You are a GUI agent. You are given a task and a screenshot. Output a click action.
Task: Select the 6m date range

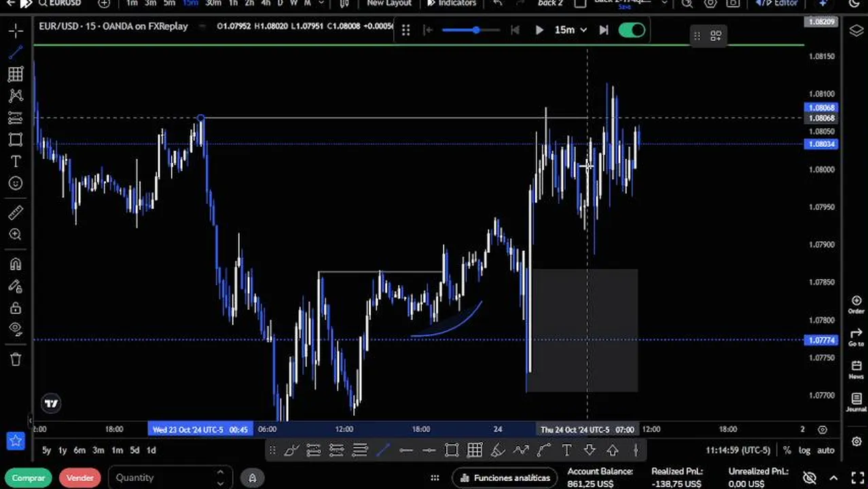click(x=79, y=450)
